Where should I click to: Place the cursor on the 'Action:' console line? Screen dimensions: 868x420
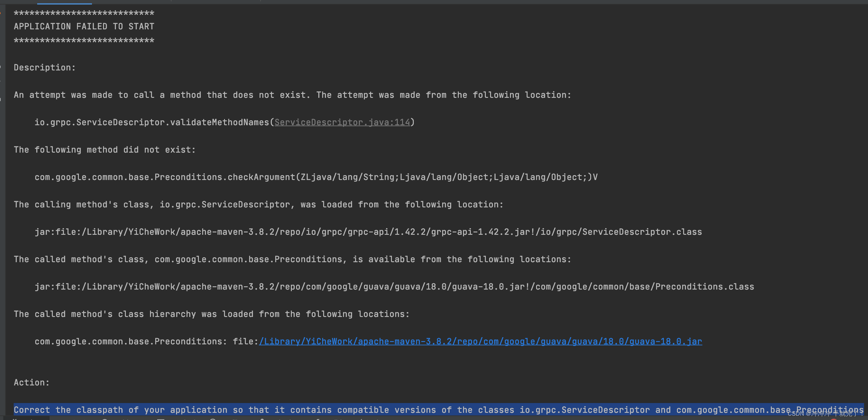pyautogui.click(x=32, y=382)
